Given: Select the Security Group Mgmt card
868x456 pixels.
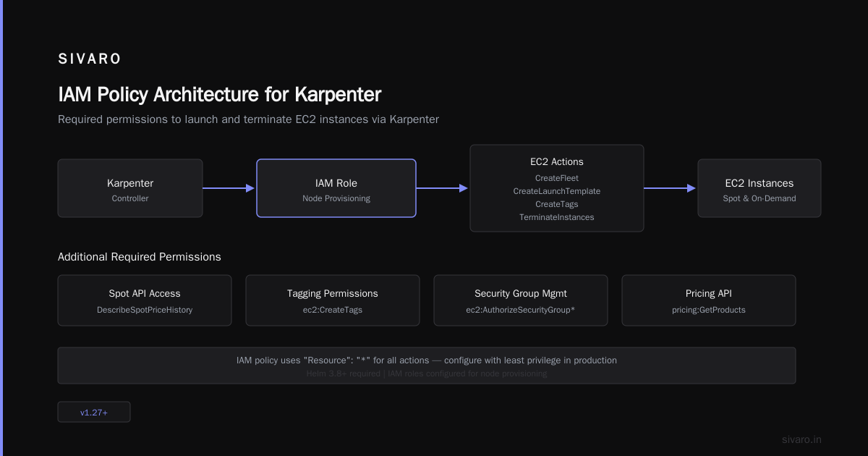Looking at the screenshot, I should pos(521,300).
